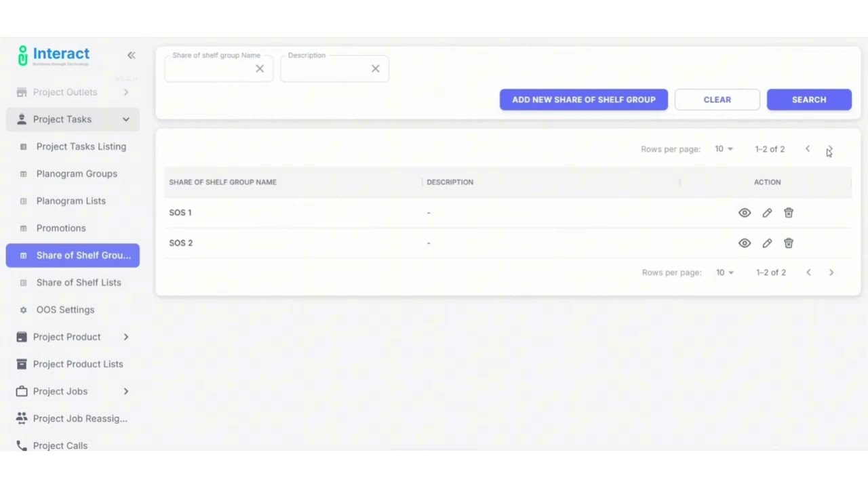Click ADD NEW SHARE OF SHELF GROUP button
The image size is (868, 488).
click(584, 100)
